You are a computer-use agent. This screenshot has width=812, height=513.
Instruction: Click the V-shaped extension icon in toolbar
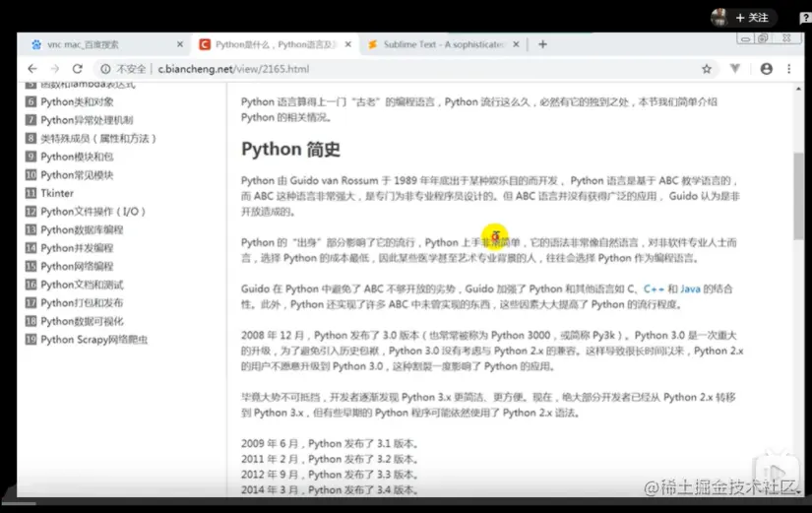pyautogui.click(x=735, y=68)
